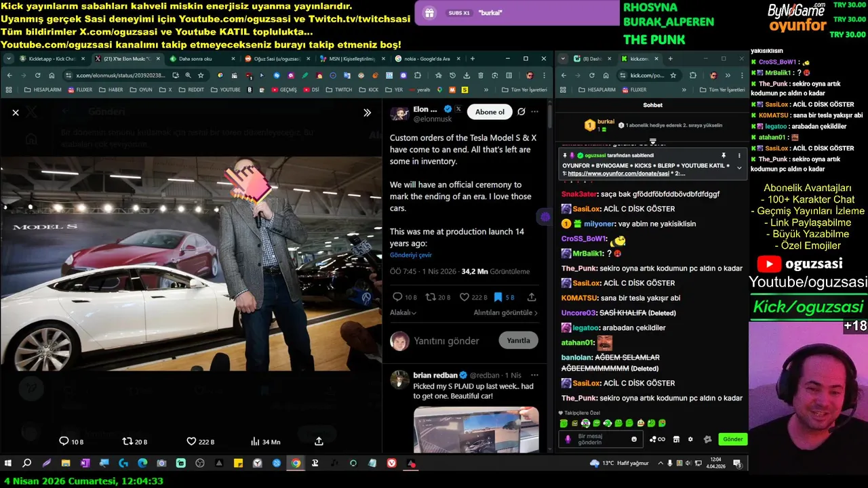Image resolution: width=868 pixels, height=488 pixels.
Task: Click the reply icon below the photo
Action: tap(64, 441)
